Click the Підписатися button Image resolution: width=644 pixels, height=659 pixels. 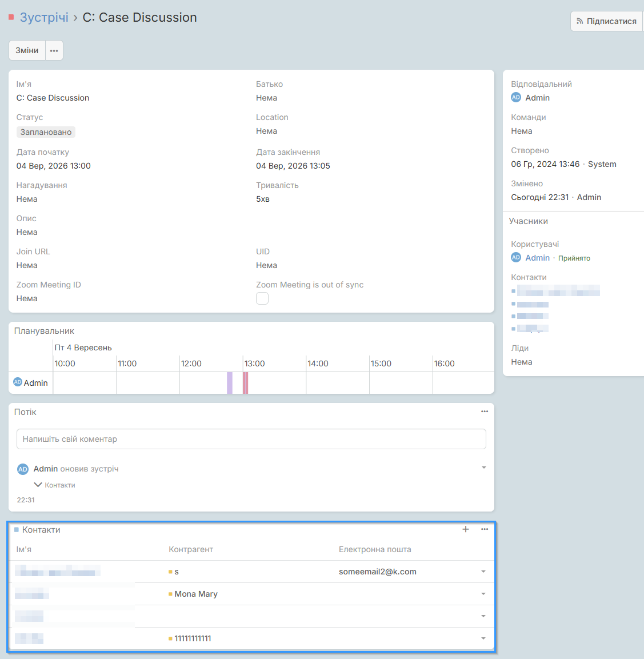606,21
